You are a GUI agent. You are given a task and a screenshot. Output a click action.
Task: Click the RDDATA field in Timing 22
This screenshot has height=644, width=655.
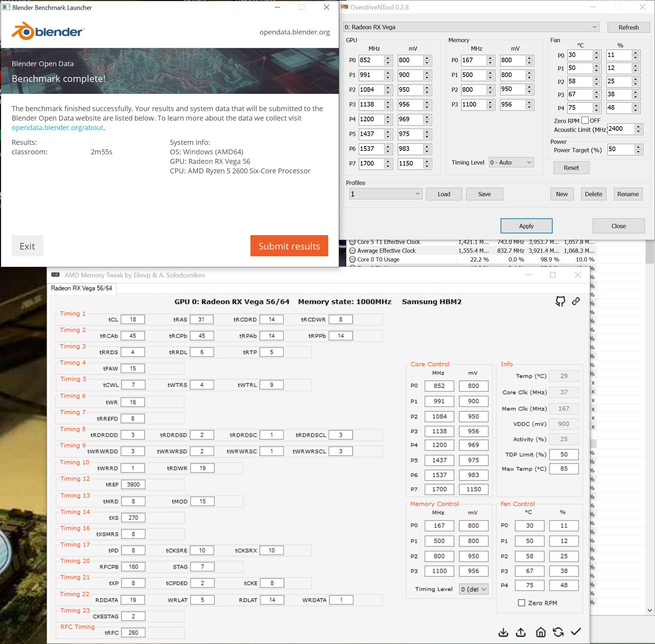pos(133,600)
